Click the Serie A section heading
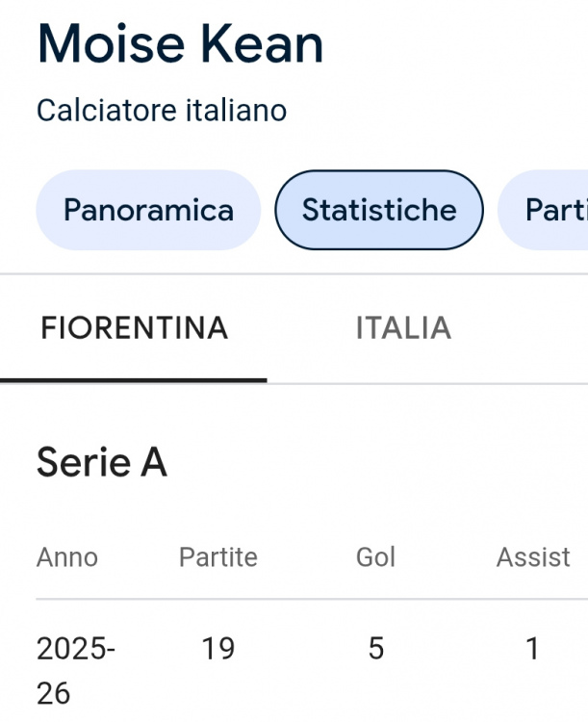 (102, 463)
